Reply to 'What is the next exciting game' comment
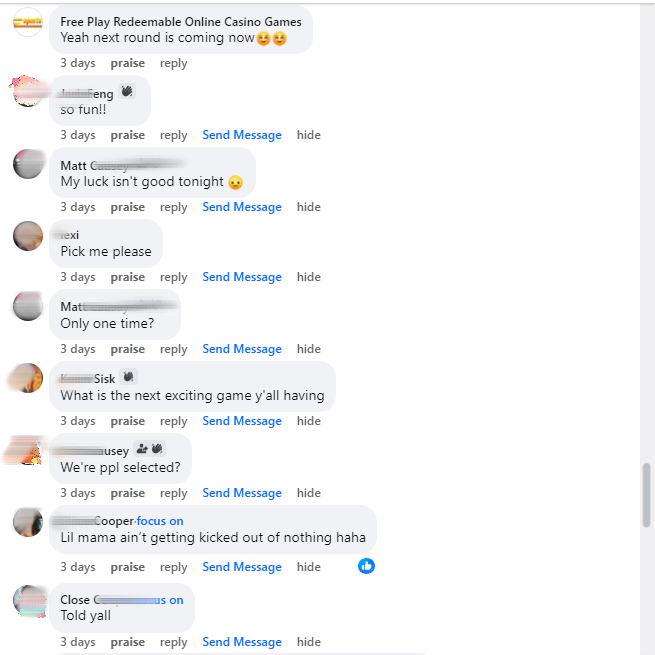Screen dimensions: 655x655 tap(174, 421)
